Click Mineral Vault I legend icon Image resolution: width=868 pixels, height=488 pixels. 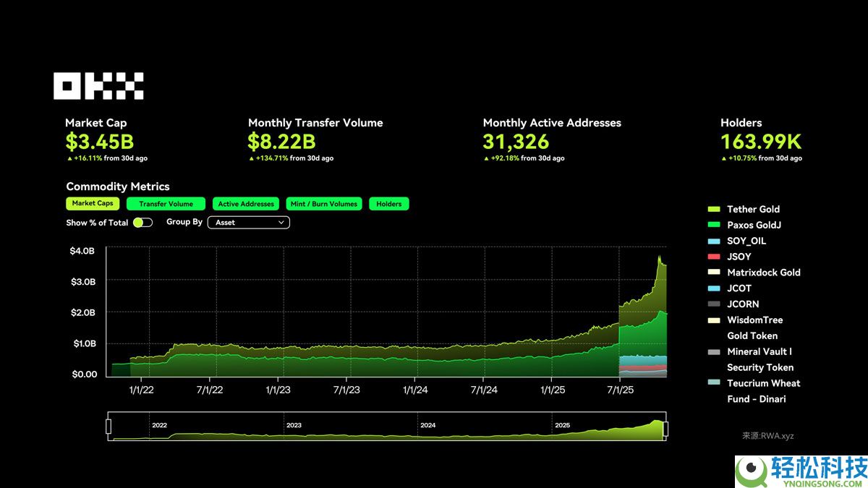point(714,352)
